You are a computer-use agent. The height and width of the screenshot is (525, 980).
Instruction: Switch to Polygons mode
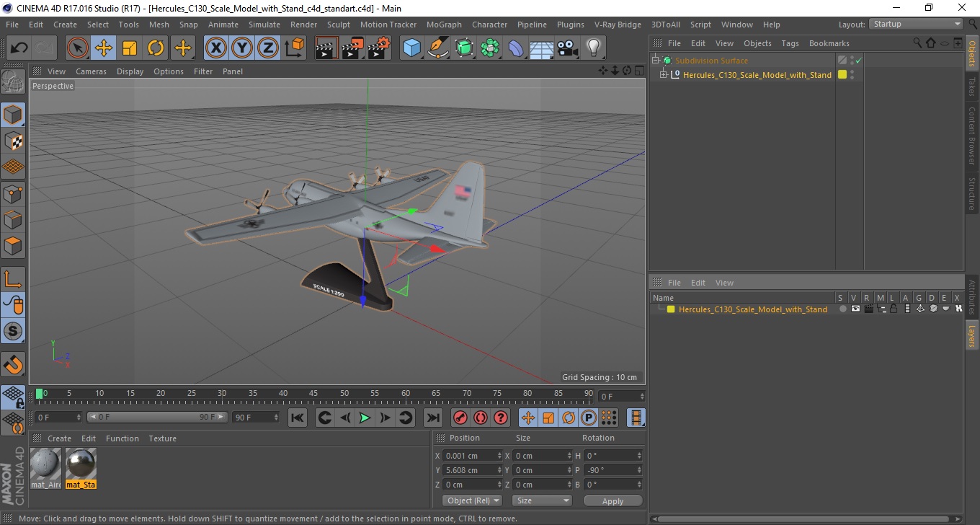tap(13, 245)
